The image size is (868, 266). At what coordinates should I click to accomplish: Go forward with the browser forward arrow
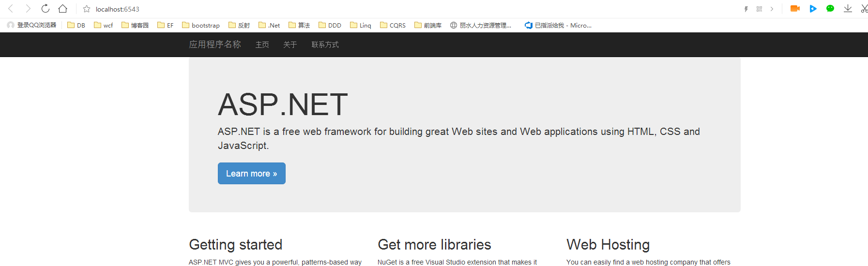(28, 9)
